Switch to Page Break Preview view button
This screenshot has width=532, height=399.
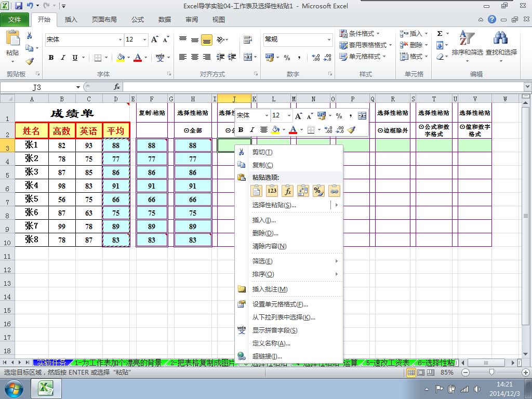431,373
